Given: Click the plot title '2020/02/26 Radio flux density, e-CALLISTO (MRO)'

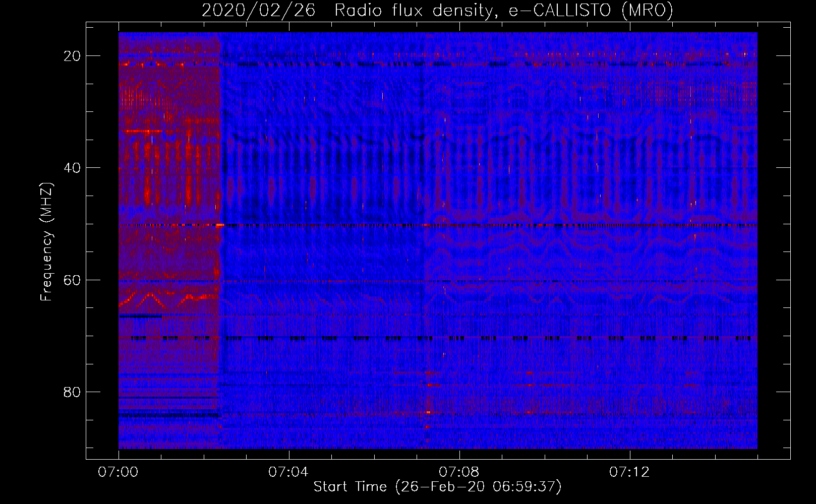Looking at the screenshot, I should point(437,11).
